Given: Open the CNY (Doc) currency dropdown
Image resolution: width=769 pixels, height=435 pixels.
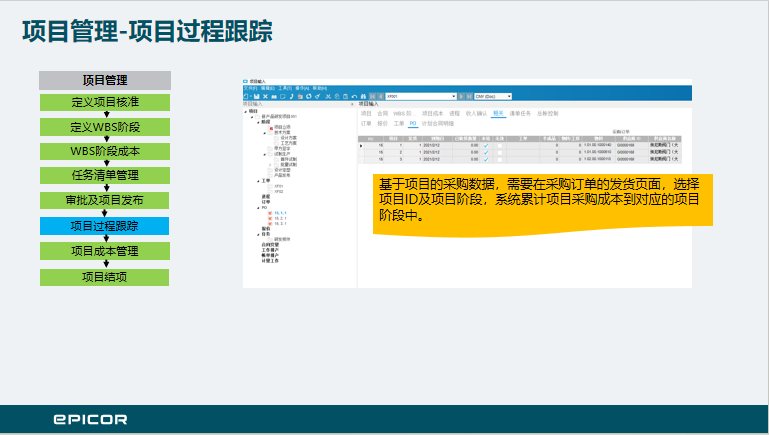Looking at the screenshot, I should point(509,96).
